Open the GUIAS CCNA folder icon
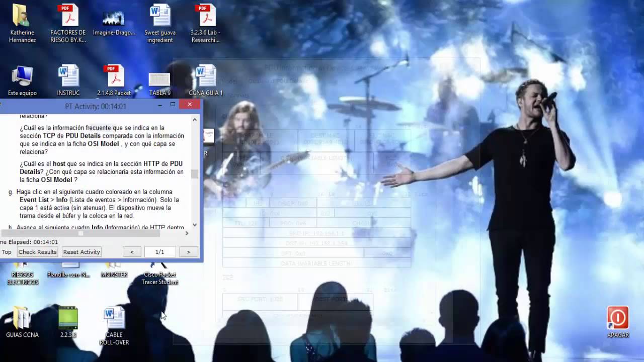 click(22, 322)
